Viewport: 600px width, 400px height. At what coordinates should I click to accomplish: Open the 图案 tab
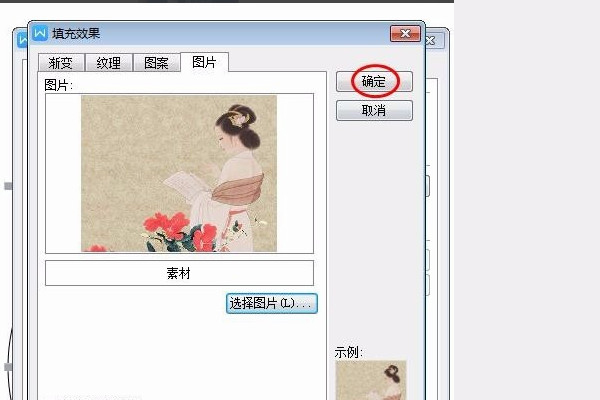point(157,63)
